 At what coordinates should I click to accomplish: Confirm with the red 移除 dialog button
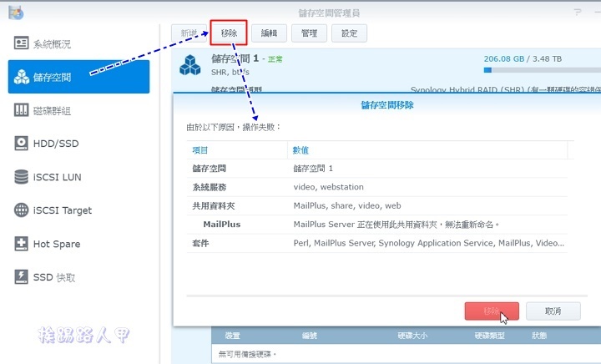(x=492, y=311)
